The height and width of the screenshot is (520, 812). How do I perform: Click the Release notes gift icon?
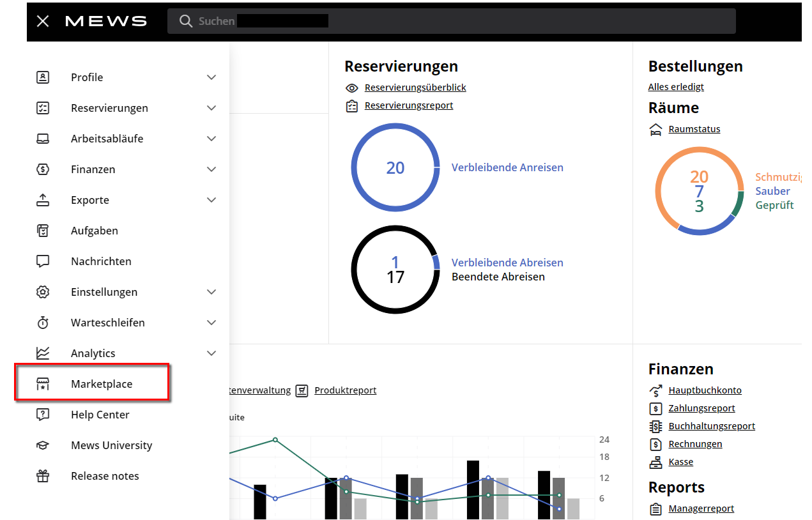tap(43, 476)
